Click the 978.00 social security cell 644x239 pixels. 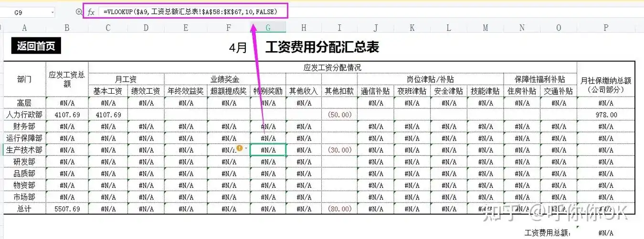(x=606, y=115)
